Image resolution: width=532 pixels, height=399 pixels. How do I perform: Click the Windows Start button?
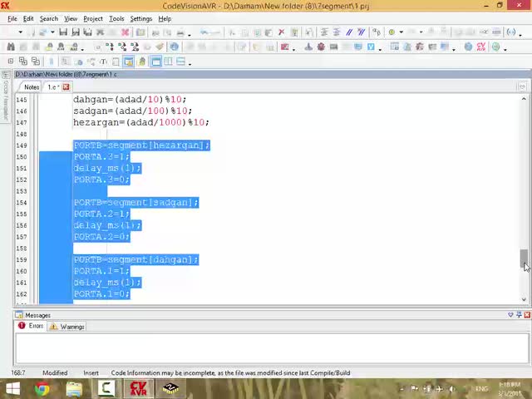(13, 388)
